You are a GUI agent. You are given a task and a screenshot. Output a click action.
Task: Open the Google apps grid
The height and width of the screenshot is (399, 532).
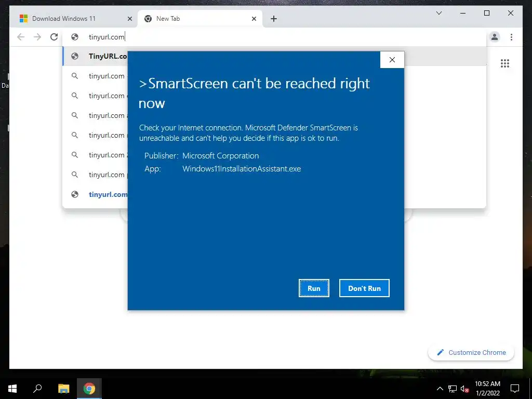[505, 63]
